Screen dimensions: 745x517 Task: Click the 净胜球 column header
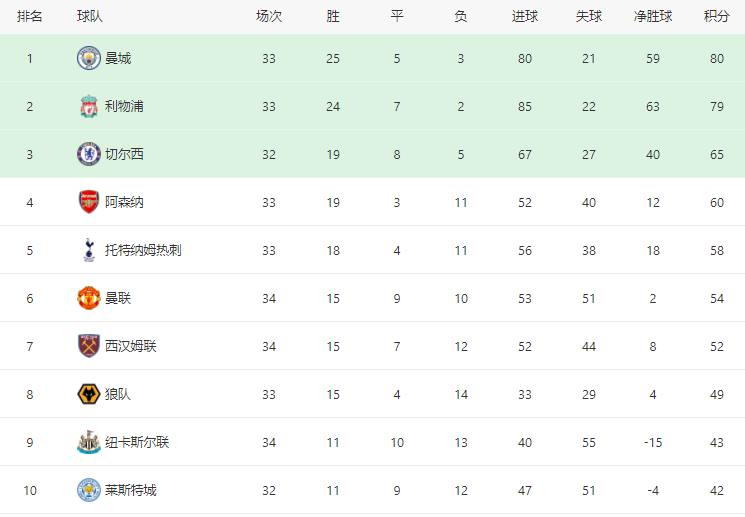coord(653,17)
